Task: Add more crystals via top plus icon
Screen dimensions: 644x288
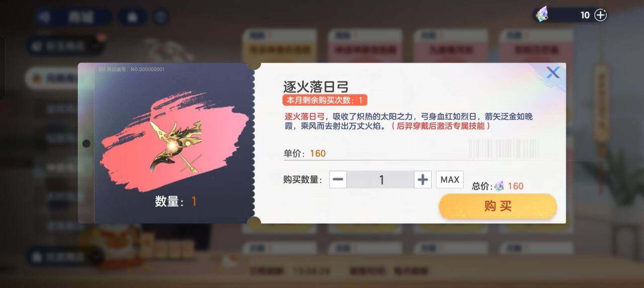Action: [601, 15]
